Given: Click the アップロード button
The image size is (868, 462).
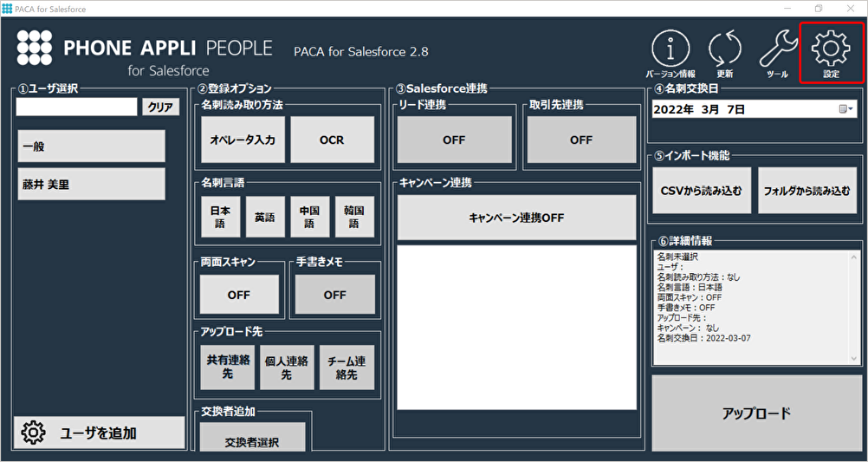Looking at the screenshot, I should click(757, 413).
